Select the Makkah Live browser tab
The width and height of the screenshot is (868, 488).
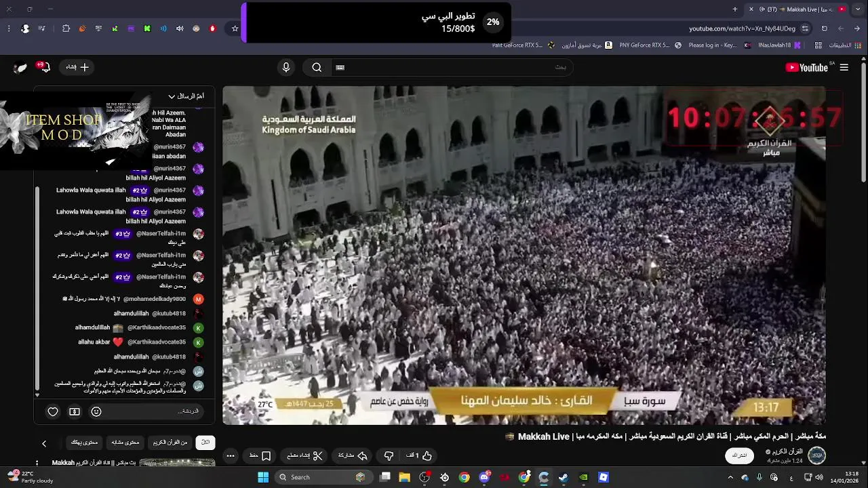[x=797, y=9]
